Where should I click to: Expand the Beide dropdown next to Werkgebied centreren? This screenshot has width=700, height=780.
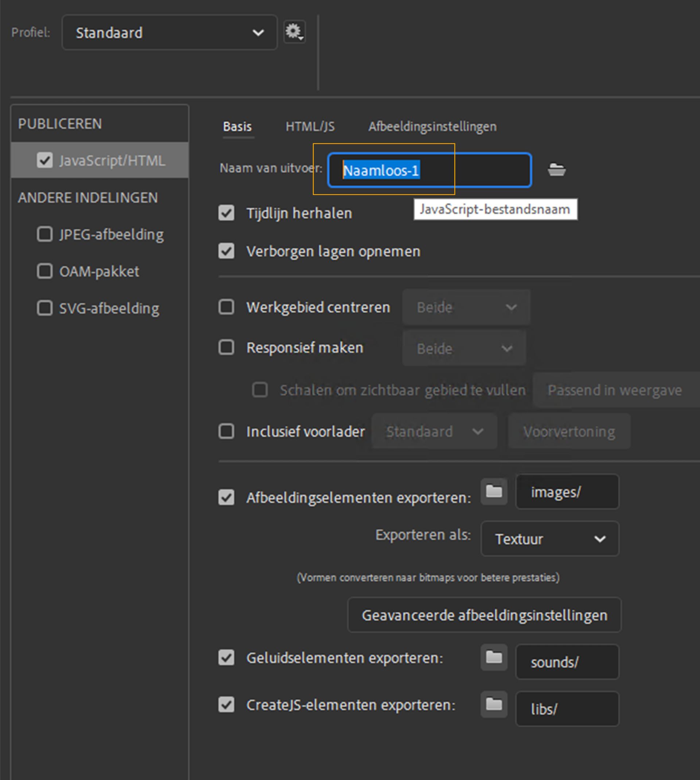(x=466, y=307)
